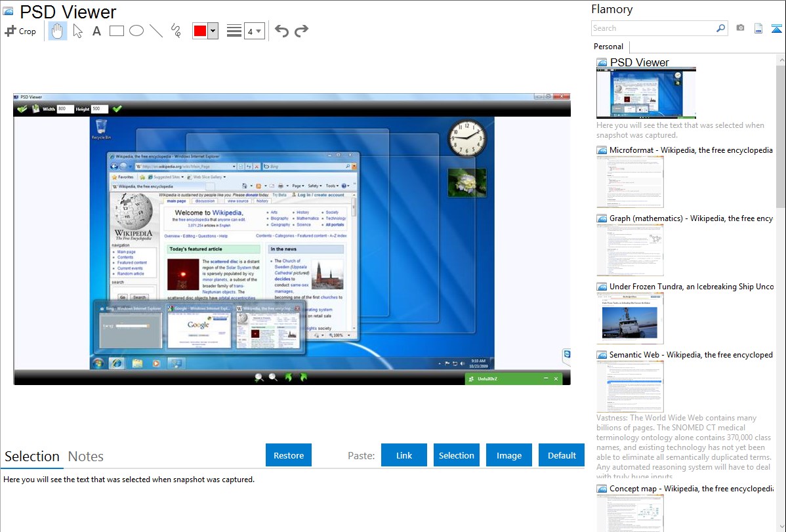Select the rectangle shape tool
Image resolution: width=786 pixels, height=532 pixels.
click(116, 31)
